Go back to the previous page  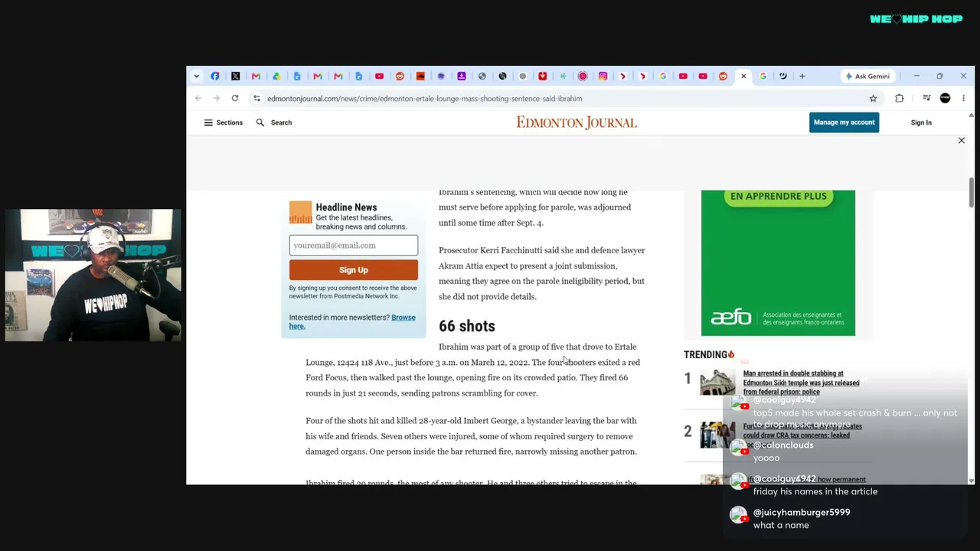tap(198, 99)
